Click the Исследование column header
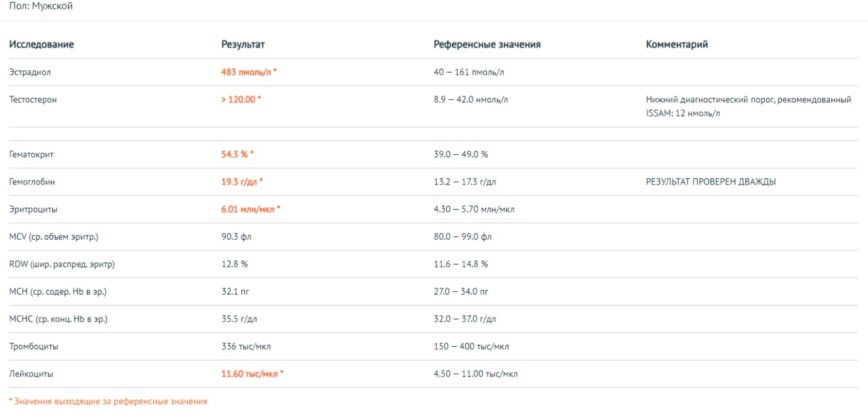Viewport: 868px width, 416px height. pyautogui.click(x=41, y=44)
